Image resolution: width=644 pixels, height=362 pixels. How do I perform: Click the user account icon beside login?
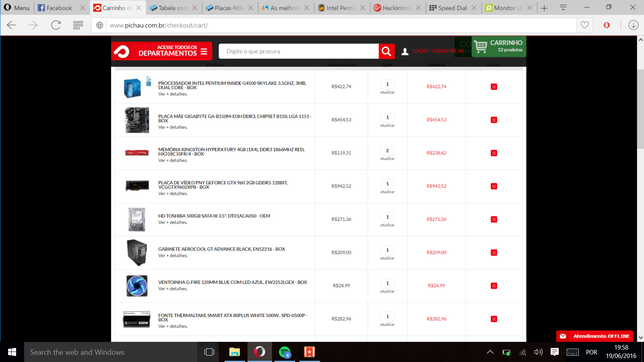[405, 51]
